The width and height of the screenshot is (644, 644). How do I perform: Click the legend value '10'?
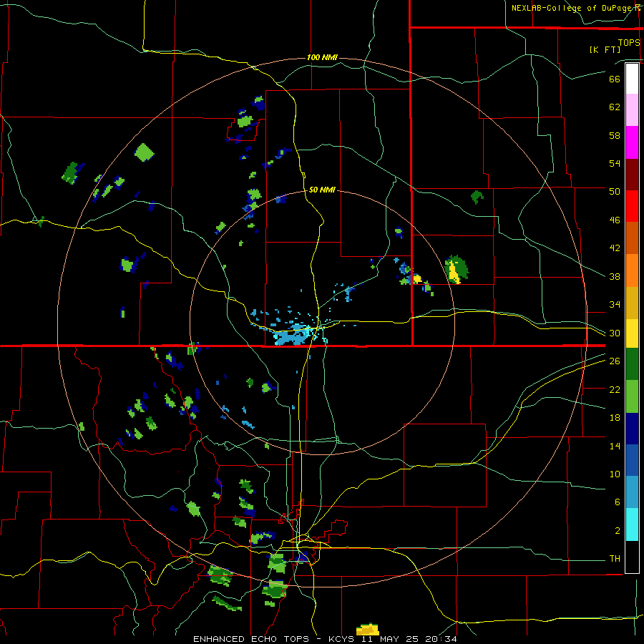(615, 474)
